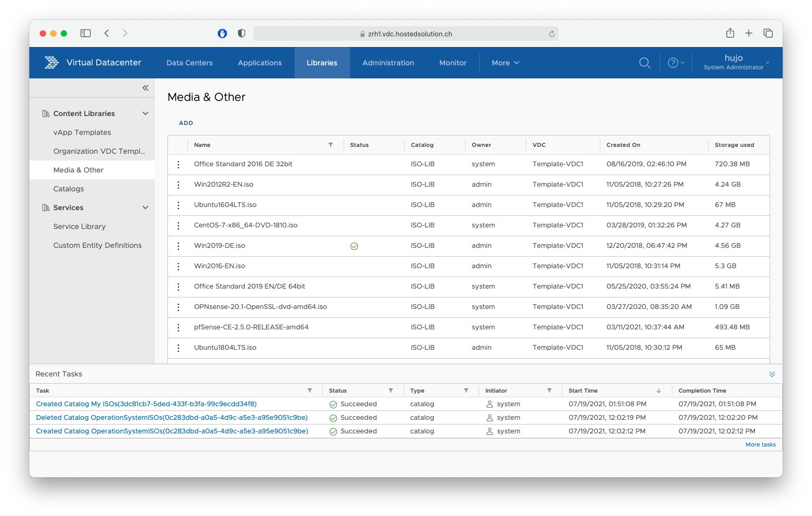Click the Name column filter icon
The width and height of the screenshot is (812, 516).
click(x=331, y=145)
